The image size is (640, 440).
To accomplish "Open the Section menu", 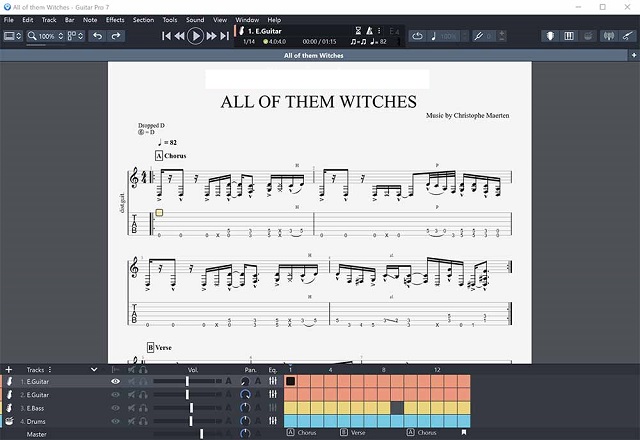I will [143, 20].
